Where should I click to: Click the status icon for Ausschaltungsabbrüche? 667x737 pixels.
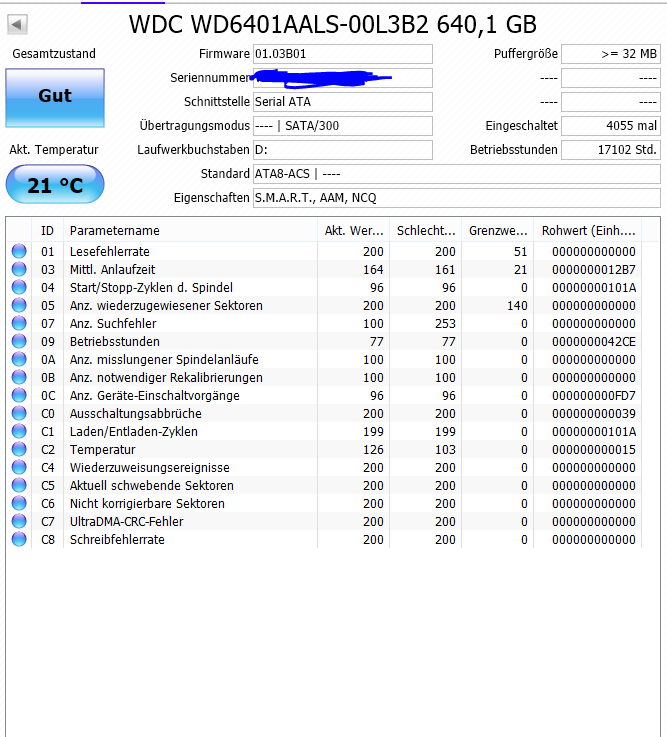(19, 413)
